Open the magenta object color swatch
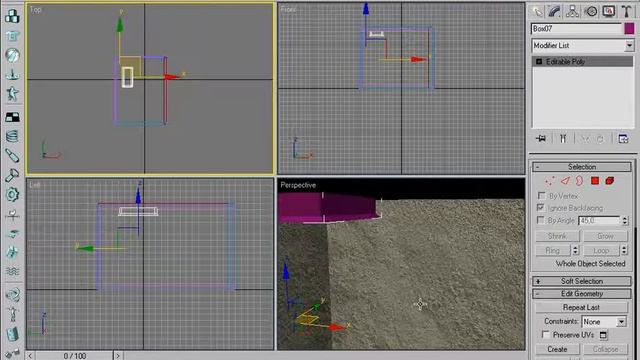 629,29
